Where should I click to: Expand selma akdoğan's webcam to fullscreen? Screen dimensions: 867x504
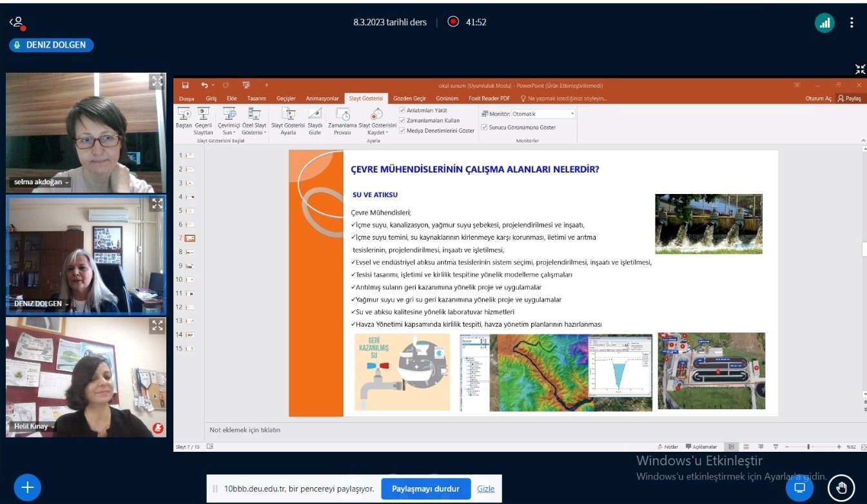(157, 81)
